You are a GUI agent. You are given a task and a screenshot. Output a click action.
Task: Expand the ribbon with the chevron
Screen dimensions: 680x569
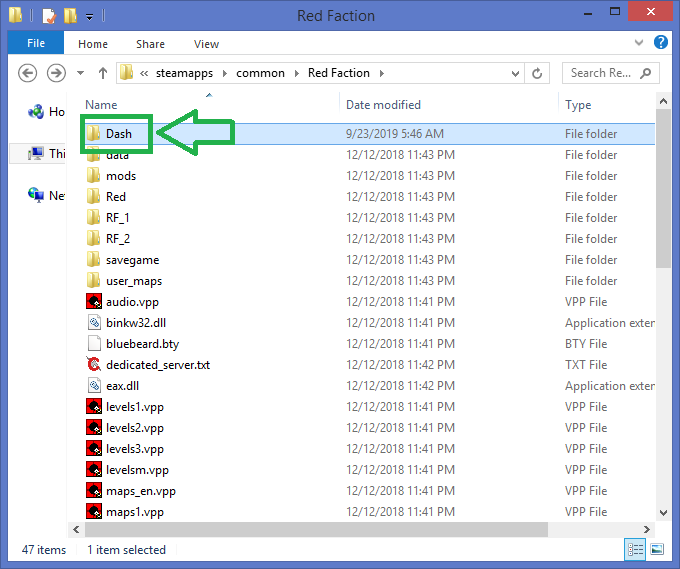[643, 44]
